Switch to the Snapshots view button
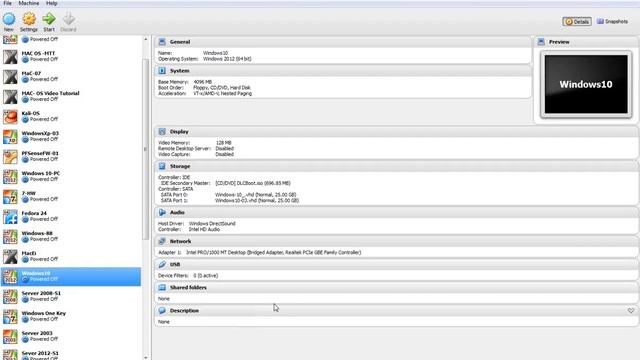Image resolution: width=640 pixels, height=360 pixels. [x=612, y=21]
